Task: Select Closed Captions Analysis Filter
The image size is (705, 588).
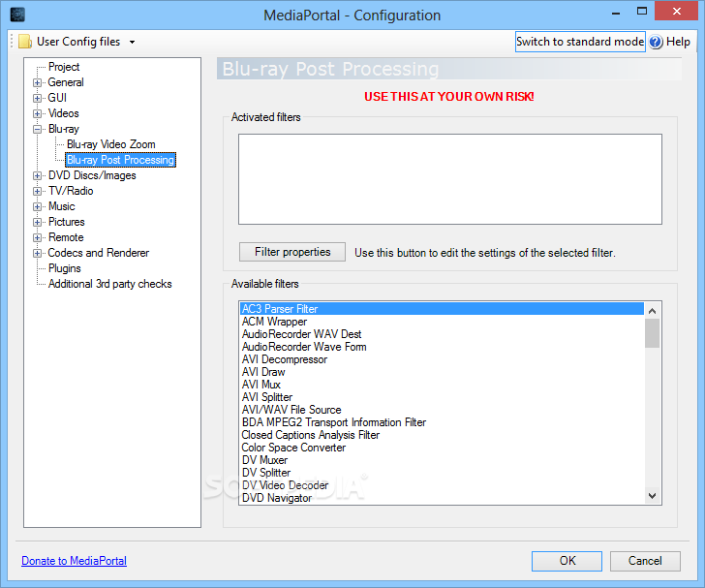Action: point(442,435)
